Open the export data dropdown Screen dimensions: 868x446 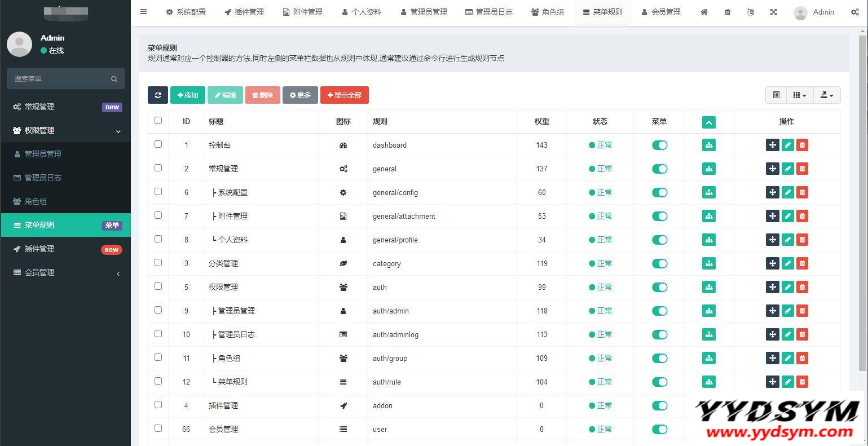826,95
